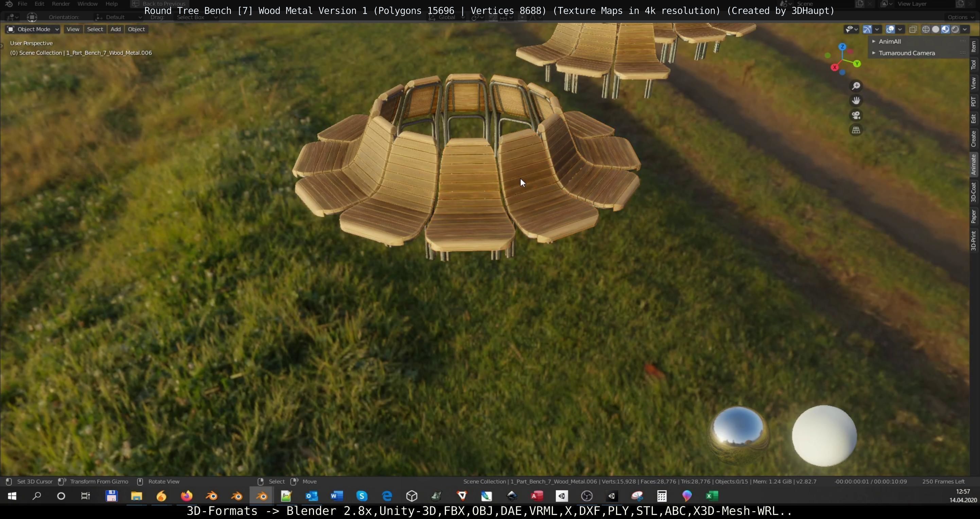Click the zoom view magnifier icon

[856, 86]
